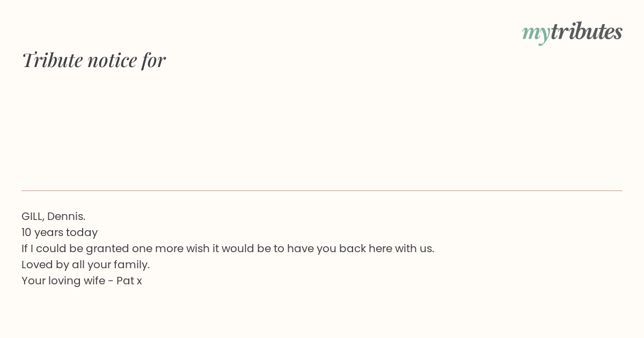Click the dark "tributes" part of logo
The width and height of the screenshot is (644, 338).
(587, 31)
